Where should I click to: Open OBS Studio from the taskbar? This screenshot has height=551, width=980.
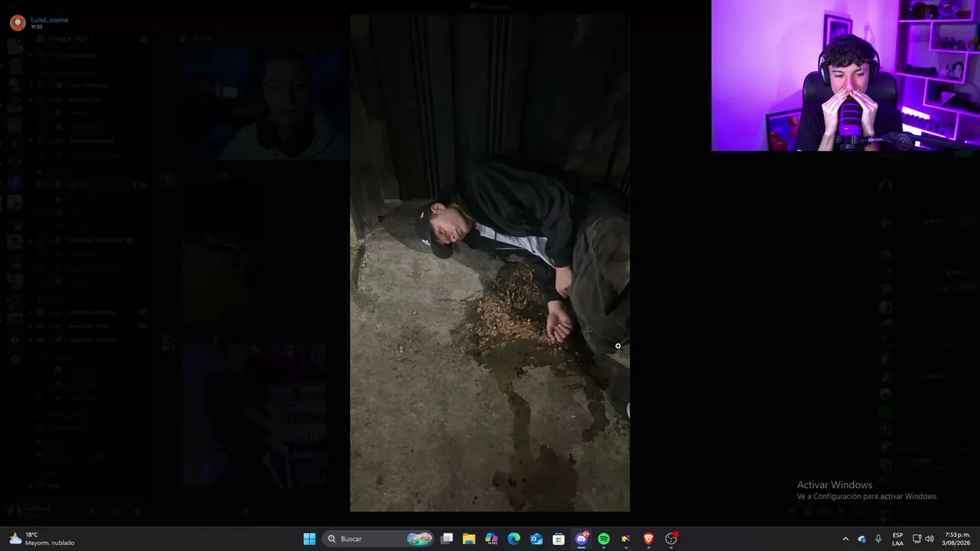[671, 539]
